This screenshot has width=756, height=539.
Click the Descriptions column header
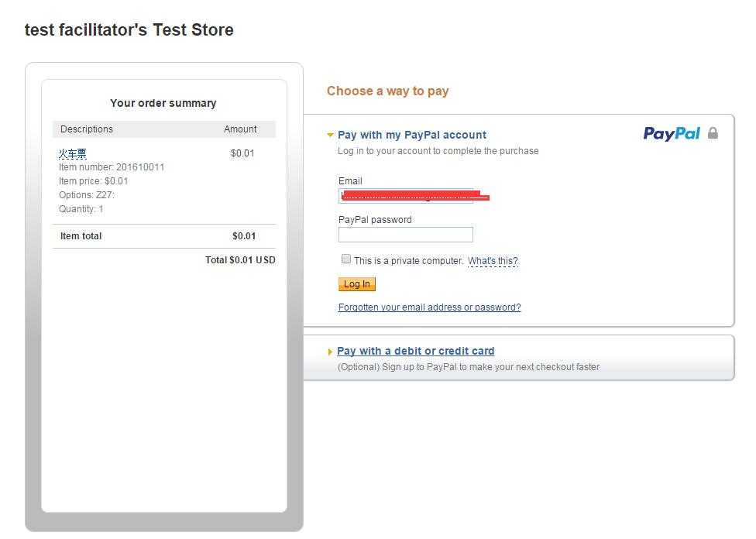[86, 129]
